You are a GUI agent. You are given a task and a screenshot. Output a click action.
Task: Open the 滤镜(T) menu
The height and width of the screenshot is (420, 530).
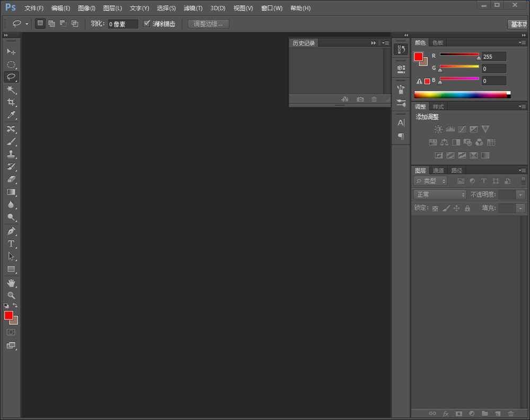pyautogui.click(x=193, y=8)
